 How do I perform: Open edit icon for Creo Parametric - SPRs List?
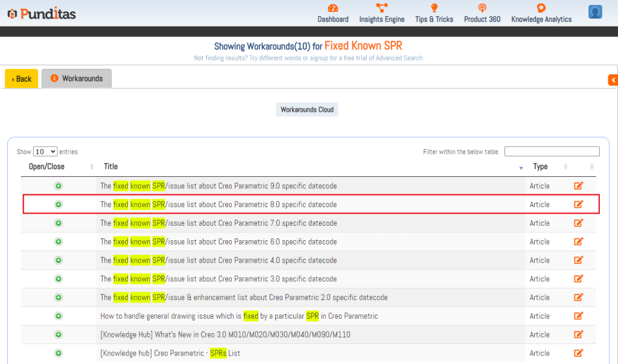click(578, 353)
